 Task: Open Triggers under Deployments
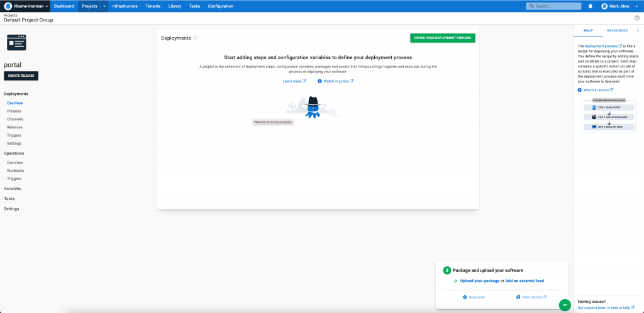14,135
